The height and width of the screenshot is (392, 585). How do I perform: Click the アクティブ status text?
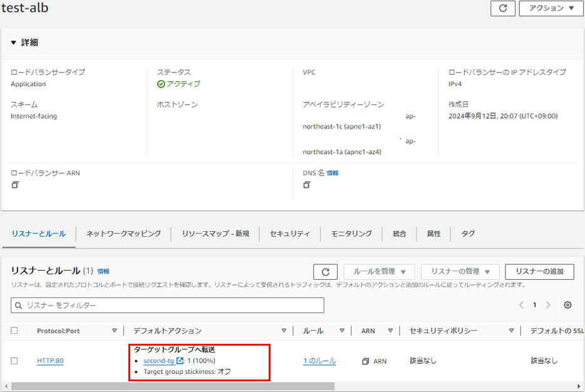[x=183, y=84]
